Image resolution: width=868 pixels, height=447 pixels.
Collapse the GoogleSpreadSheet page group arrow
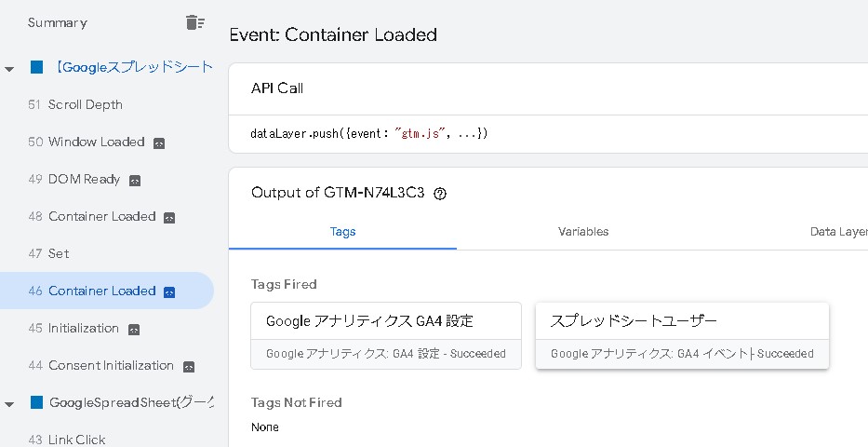(x=9, y=403)
